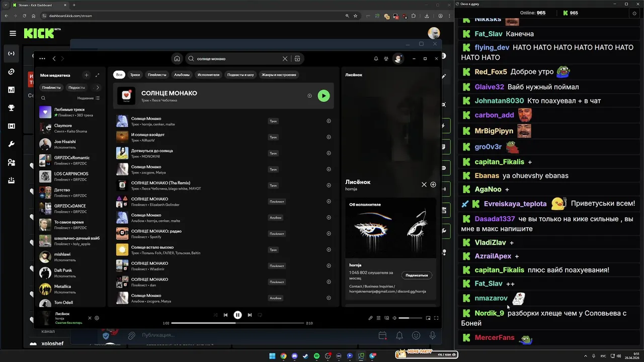Screen dimensions: 644x362
Task: Adjust the Spotify volume slider
Action: 411,318
